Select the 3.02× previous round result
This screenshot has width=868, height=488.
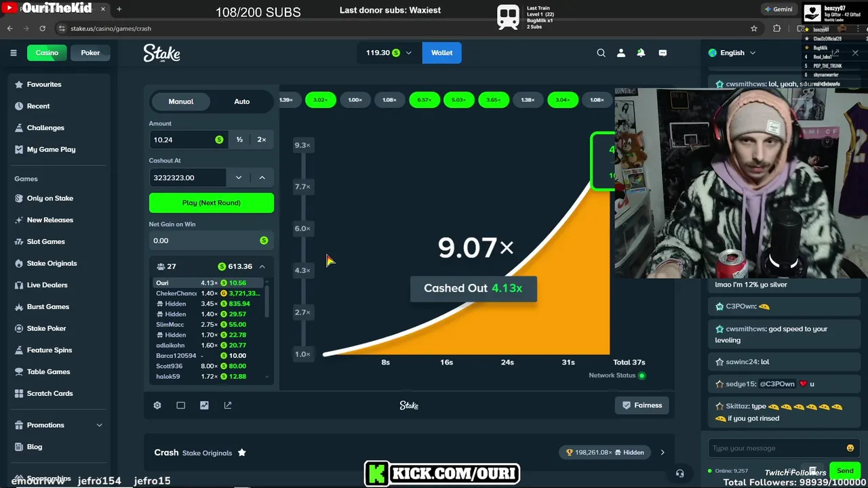[321, 100]
